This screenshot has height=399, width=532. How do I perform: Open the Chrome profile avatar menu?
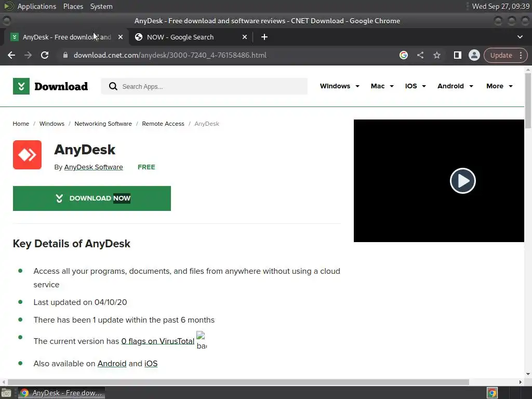click(x=474, y=55)
